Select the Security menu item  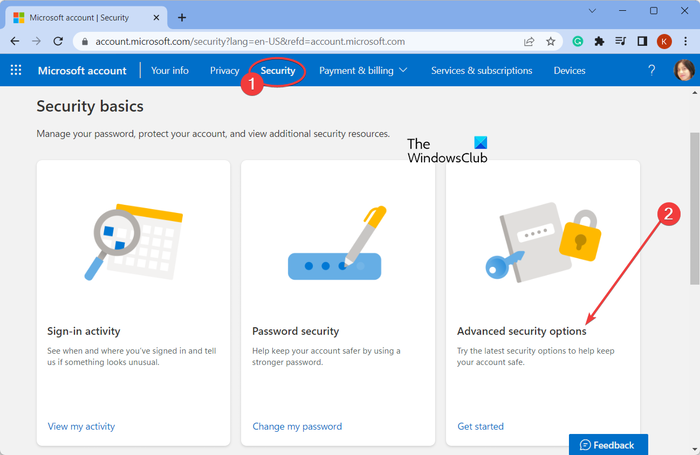(278, 71)
